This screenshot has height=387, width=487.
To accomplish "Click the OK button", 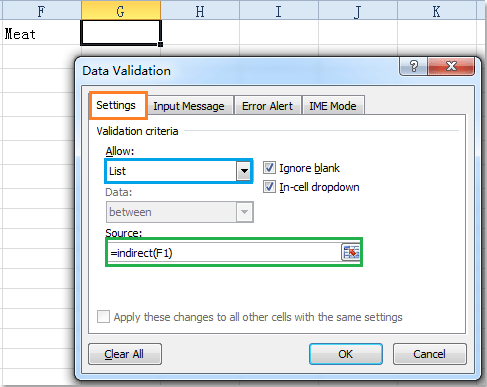I will (x=345, y=354).
